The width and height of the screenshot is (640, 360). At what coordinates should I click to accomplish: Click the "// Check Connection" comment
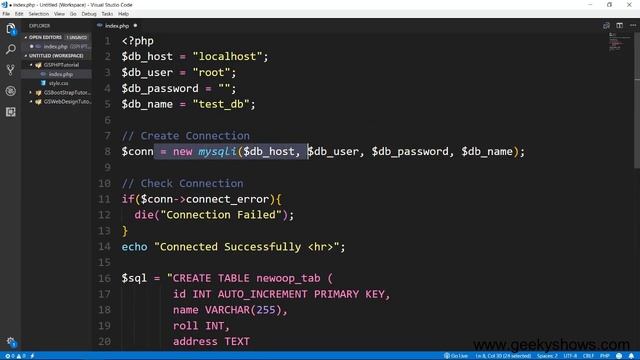[182, 183]
